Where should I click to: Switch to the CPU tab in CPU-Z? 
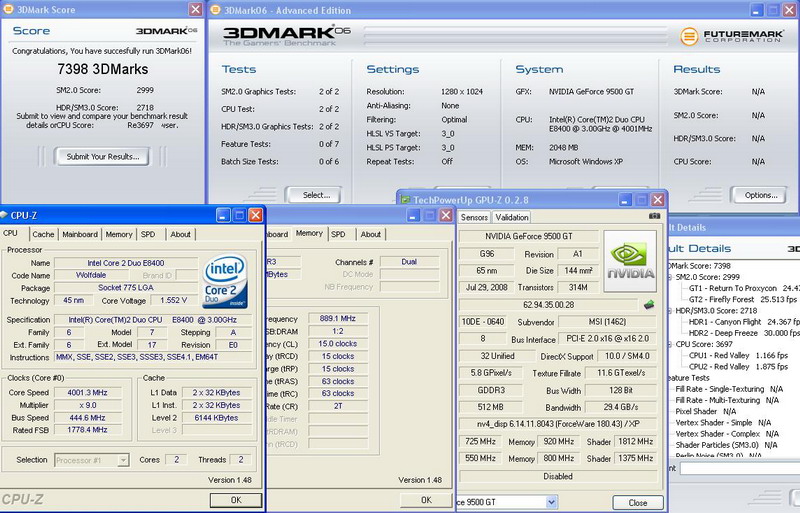[11, 233]
